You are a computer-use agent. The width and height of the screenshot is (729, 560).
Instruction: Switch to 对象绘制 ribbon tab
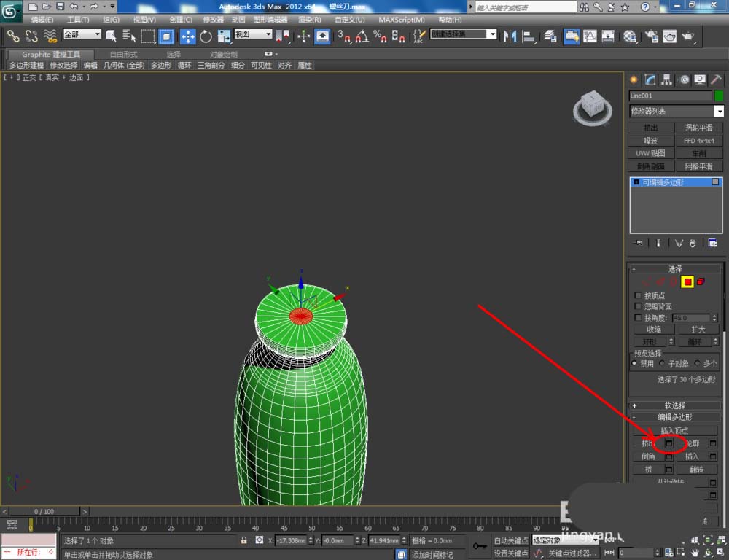coord(224,55)
